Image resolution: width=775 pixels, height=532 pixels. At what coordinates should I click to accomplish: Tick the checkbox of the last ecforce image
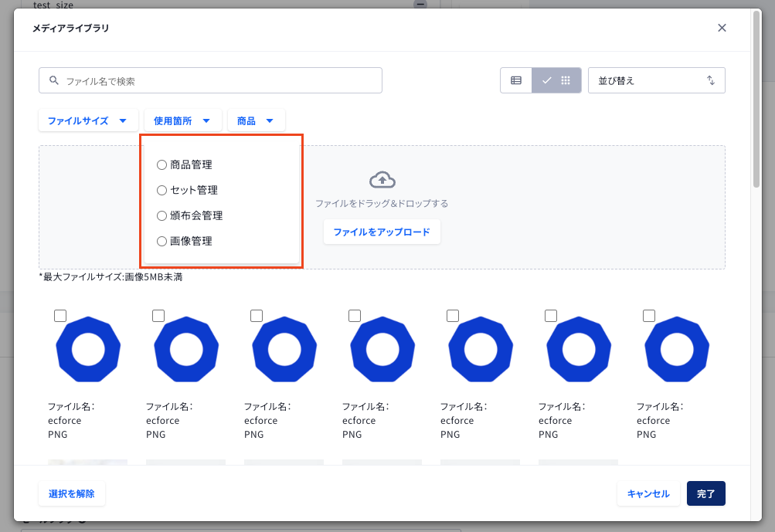click(649, 316)
